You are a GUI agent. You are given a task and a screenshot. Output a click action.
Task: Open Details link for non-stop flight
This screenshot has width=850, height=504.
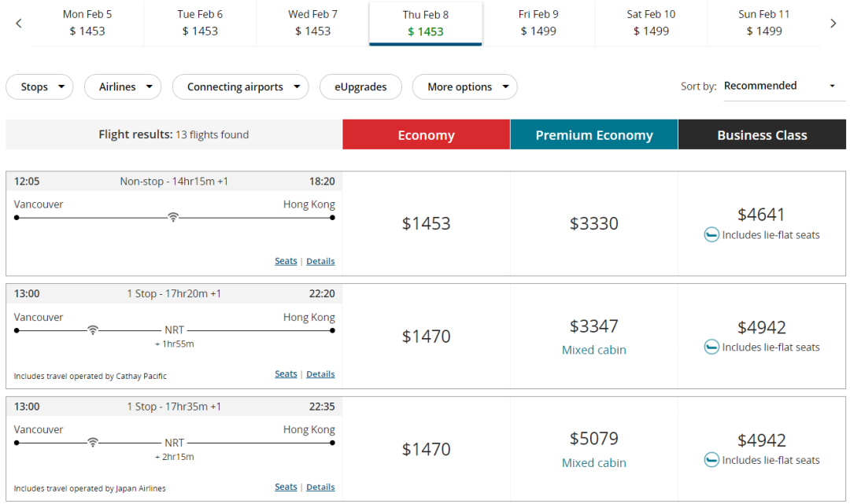(320, 261)
